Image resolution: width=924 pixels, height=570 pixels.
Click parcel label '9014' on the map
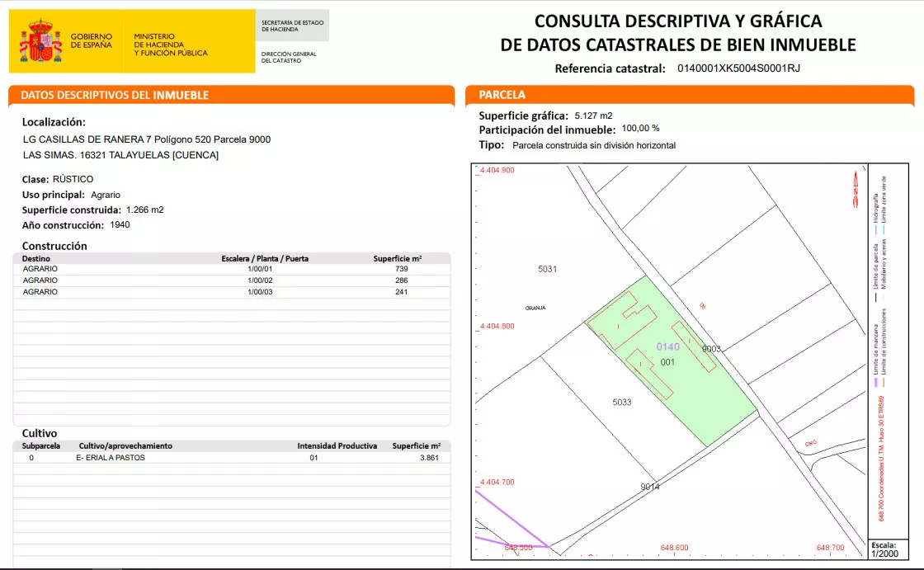(650, 487)
